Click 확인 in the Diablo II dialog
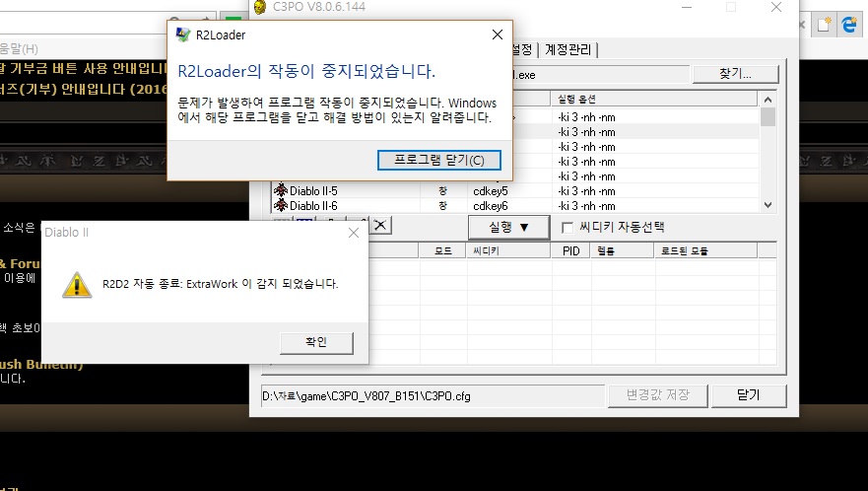Viewport: 868px width, 491px height. coord(316,342)
